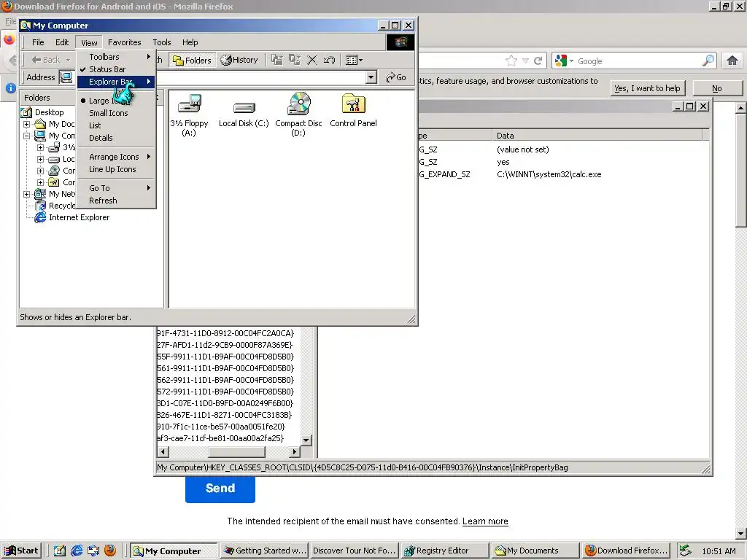Open the 3½ Floppy (A:) drive icon
This screenshot has height=560, width=747.
pyautogui.click(x=189, y=114)
